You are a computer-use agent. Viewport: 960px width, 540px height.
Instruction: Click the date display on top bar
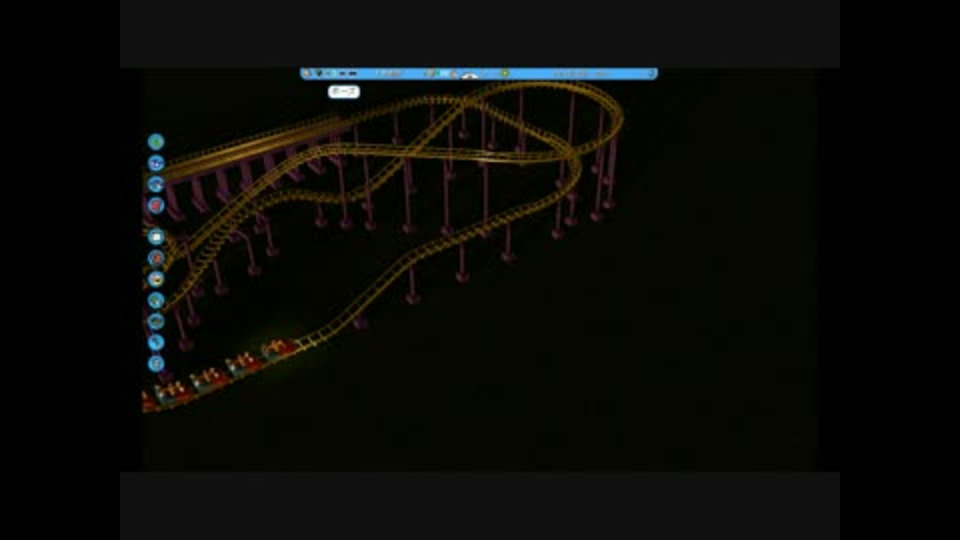point(582,73)
